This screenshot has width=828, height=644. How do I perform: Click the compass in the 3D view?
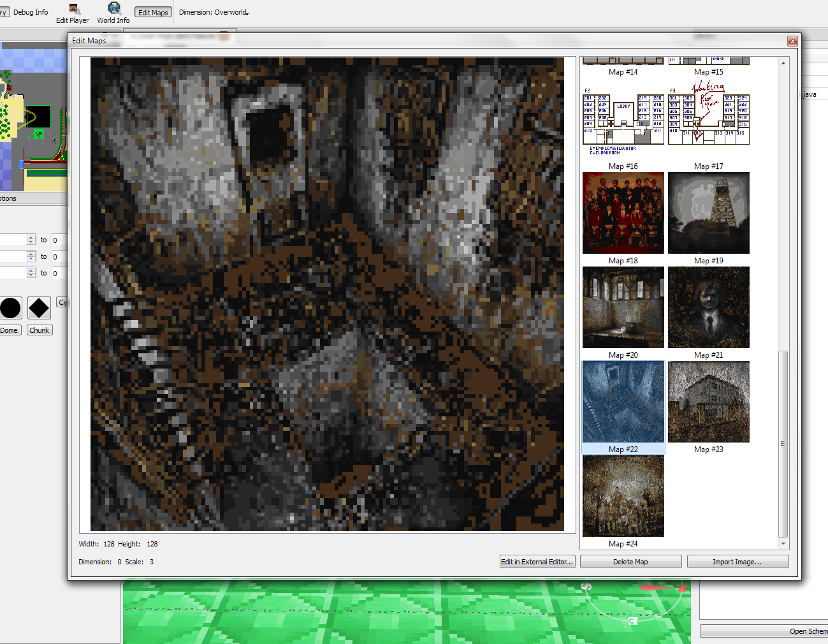pyautogui.click(x=634, y=603)
